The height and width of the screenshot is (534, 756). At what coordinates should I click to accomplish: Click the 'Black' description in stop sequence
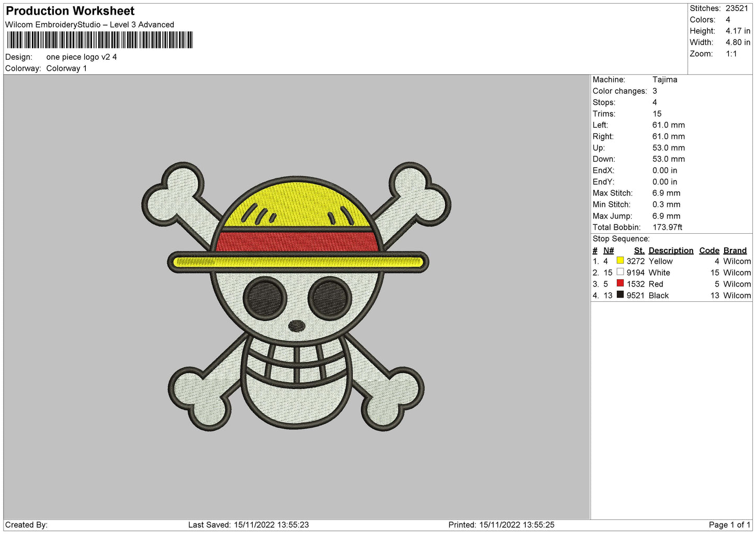659,296
